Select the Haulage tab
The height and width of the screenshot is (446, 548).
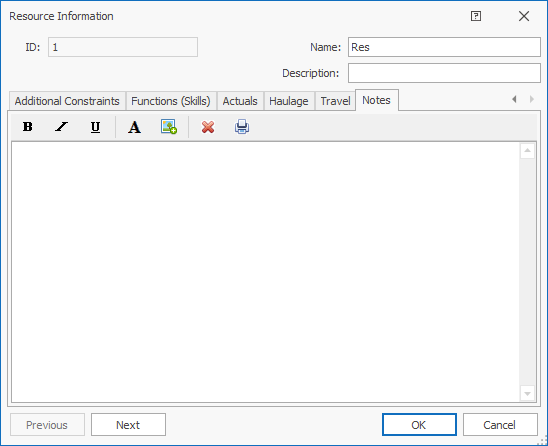tap(289, 101)
